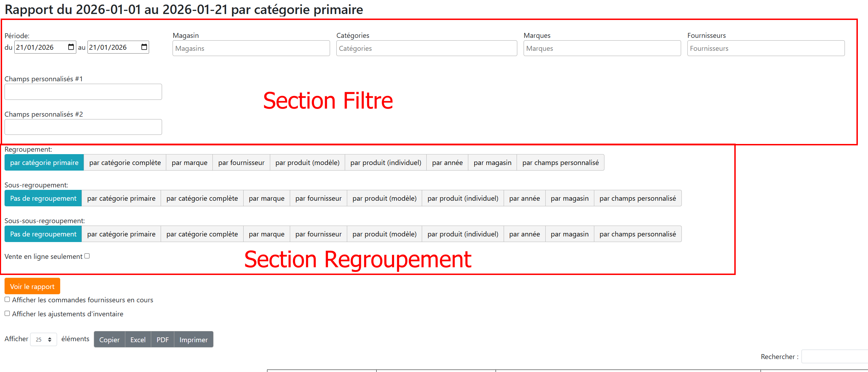Open the Magasins dropdown field
The width and height of the screenshot is (868, 372).
(x=251, y=48)
